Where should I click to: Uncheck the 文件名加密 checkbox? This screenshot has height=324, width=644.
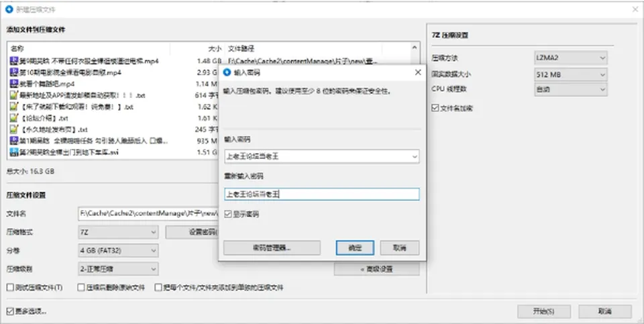point(435,108)
